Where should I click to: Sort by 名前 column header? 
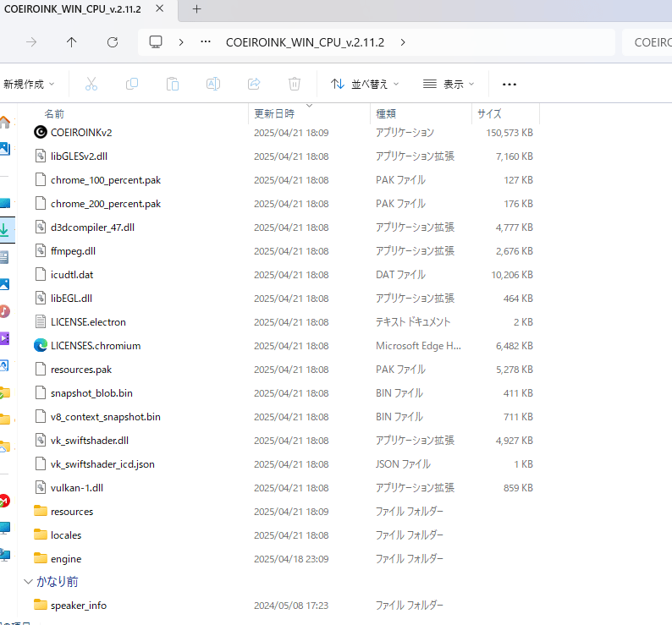coord(54,114)
